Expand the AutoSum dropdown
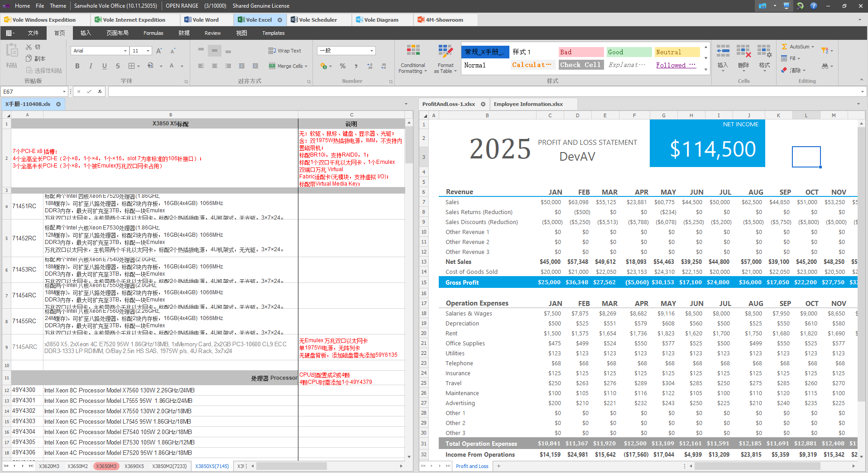The height and width of the screenshot is (473, 868). (x=813, y=47)
